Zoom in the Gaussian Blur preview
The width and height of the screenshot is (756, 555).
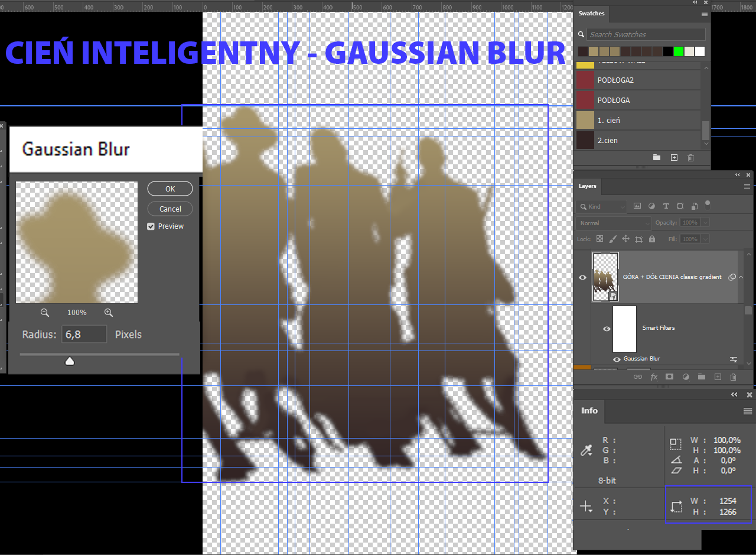point(109,313)
